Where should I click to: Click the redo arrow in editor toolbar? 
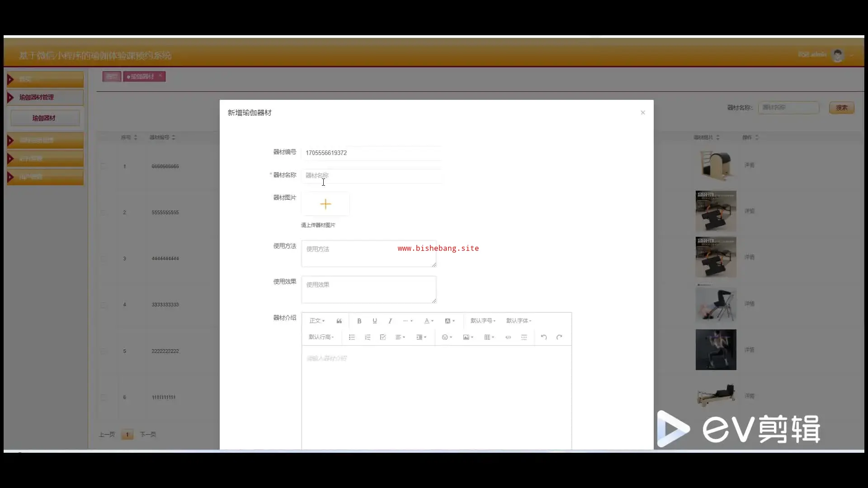[559, 337]
